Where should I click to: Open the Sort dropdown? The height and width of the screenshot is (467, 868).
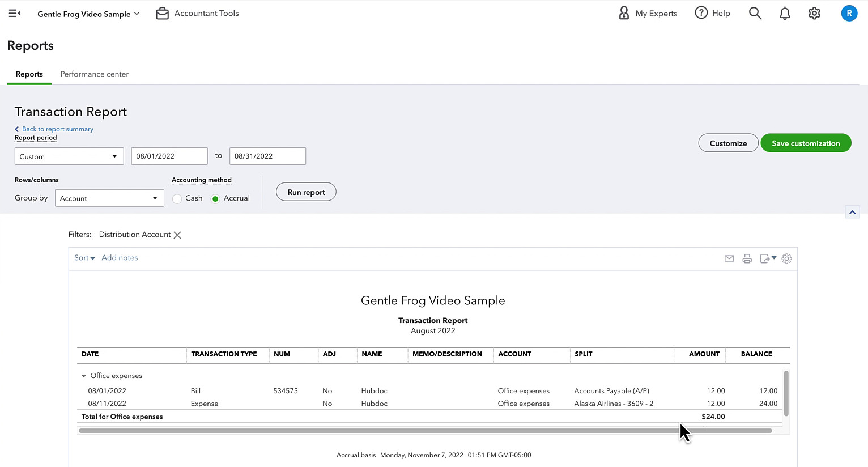pyautogui.click(x=84, y=258)
